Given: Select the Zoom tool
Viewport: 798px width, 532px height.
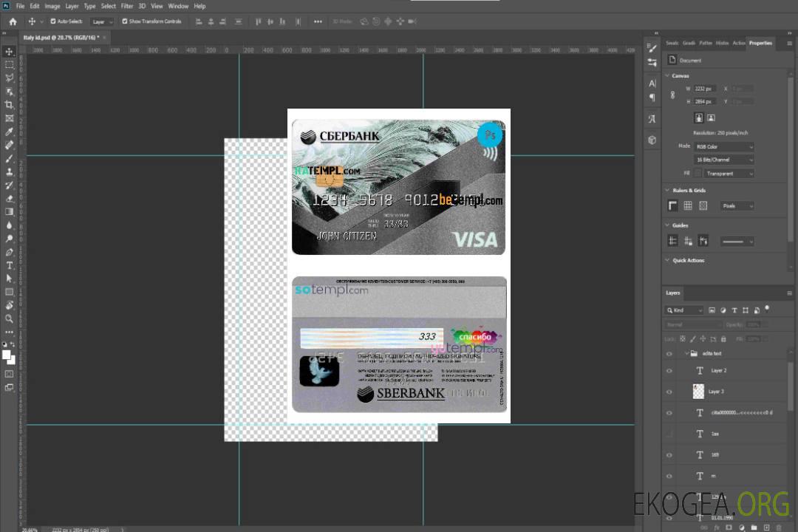Looking at the screenshot, I should (x=9, y=318).
